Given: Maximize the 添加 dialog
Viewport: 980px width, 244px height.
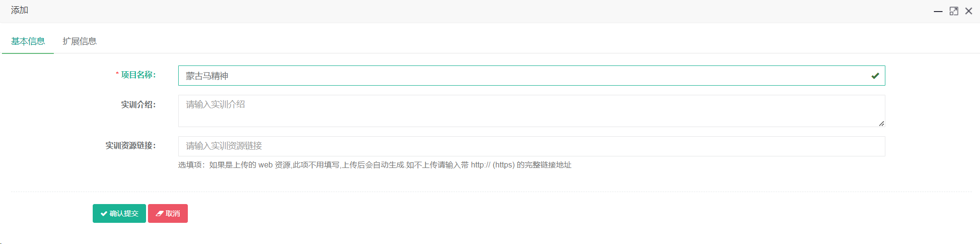Looking at the screenshot, I should point(954,11).
